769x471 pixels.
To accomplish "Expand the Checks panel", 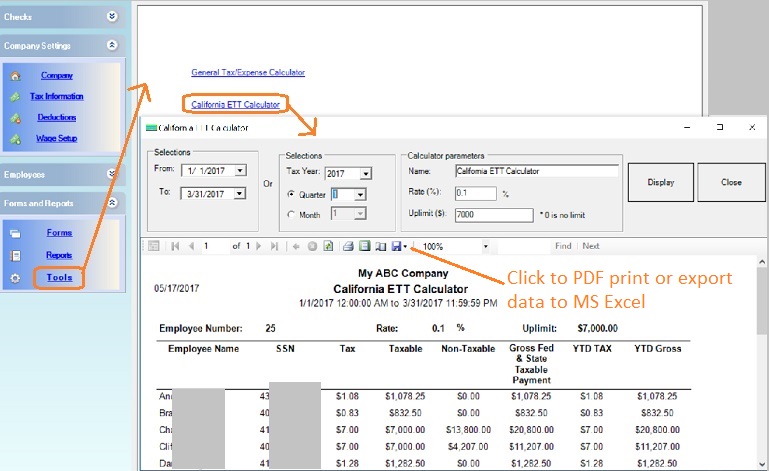I will click(112, 16).
